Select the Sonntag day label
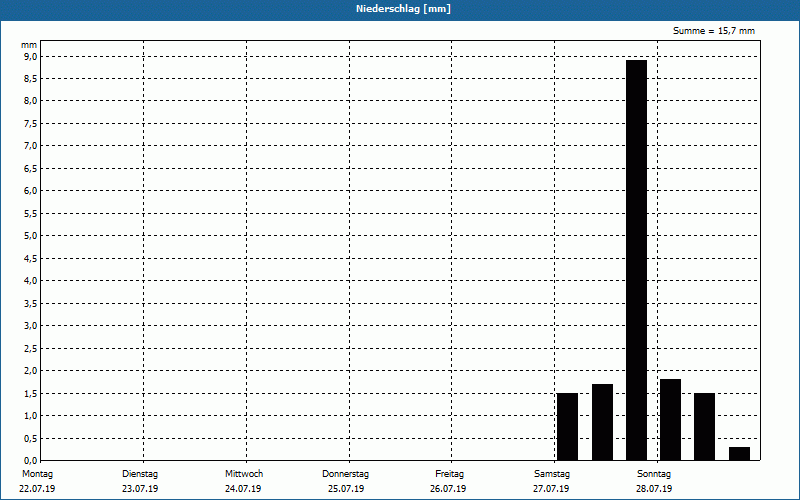800x500 pixels. click(x=654, y=474)
